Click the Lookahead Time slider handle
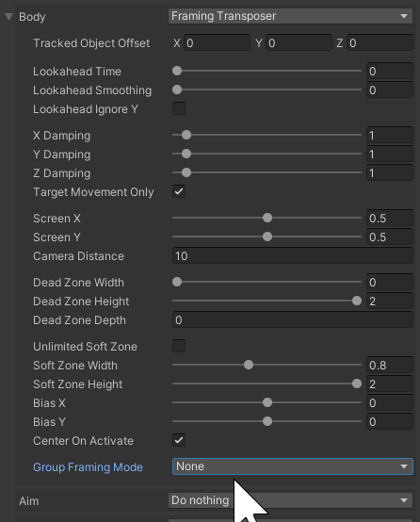Viewport: 420px width, 522px height. 177,71
